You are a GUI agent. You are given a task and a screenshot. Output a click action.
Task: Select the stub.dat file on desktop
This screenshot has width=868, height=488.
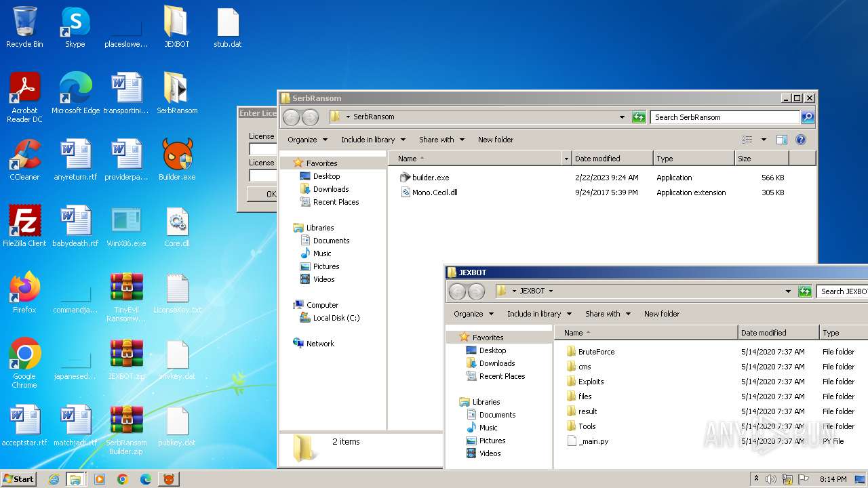pos(228,27)
